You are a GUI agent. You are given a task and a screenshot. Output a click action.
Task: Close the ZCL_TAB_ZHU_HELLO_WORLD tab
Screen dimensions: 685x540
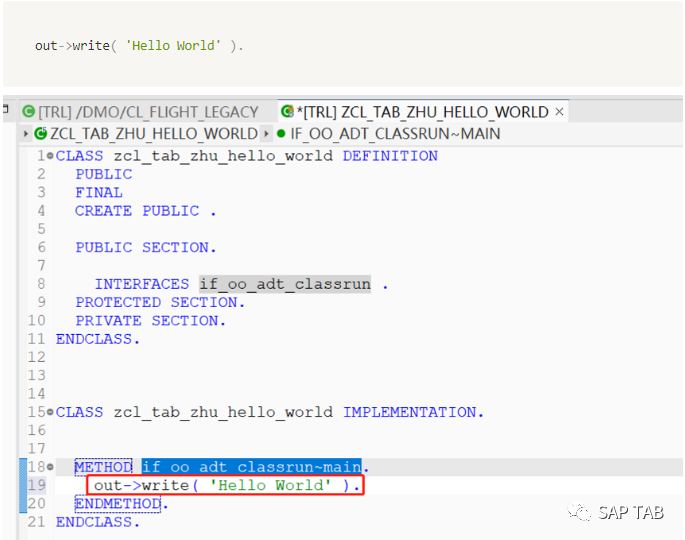pos(559,112)
